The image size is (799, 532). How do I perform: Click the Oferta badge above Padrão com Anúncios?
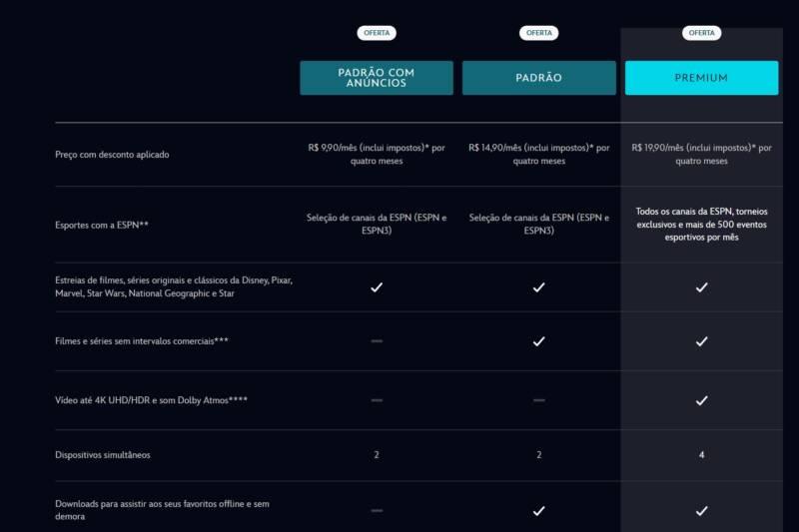click(377, 33)
